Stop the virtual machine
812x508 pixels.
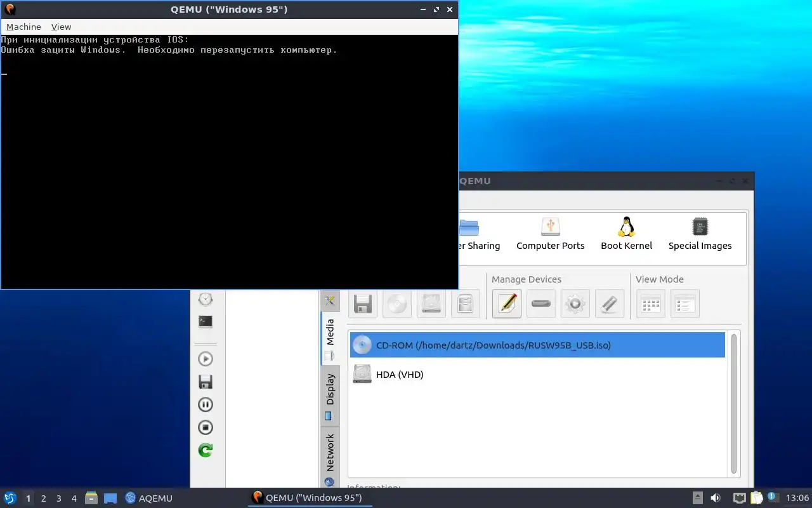[206, 427]
